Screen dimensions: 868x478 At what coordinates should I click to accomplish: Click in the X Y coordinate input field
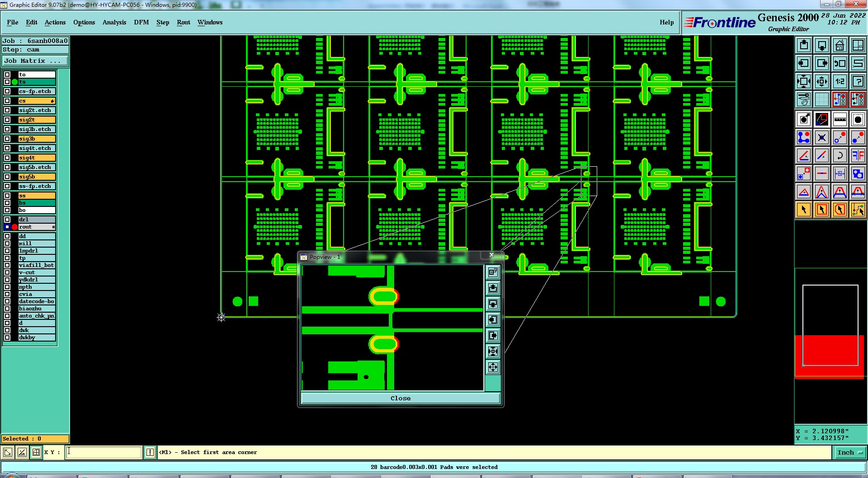click(104, 452)
